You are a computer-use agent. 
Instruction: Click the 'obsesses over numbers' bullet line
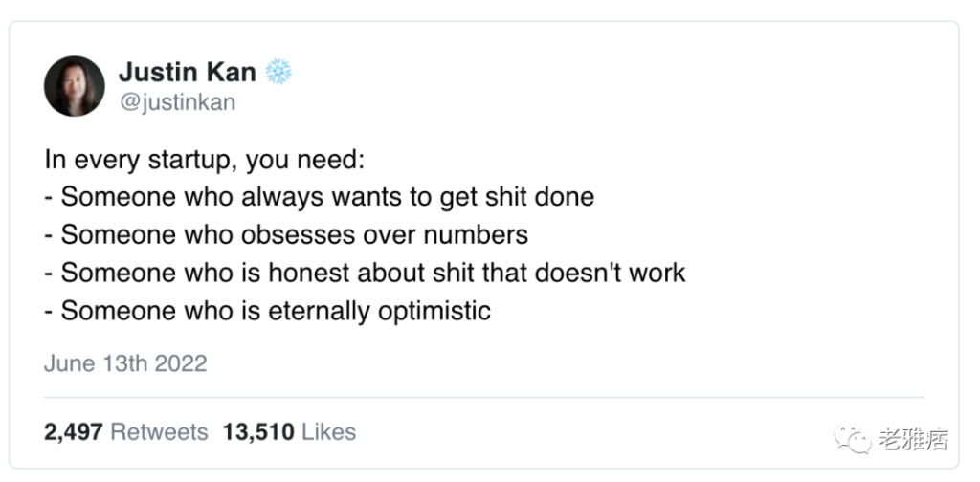286,234
